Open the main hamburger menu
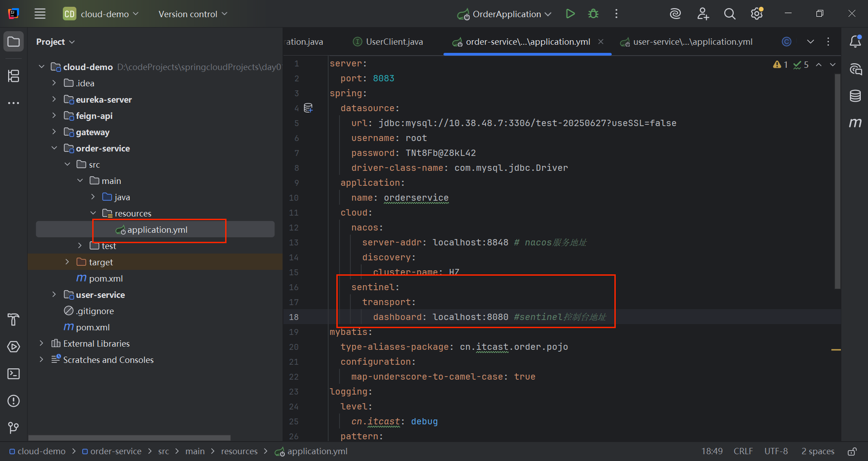 [x=40, y=14]
